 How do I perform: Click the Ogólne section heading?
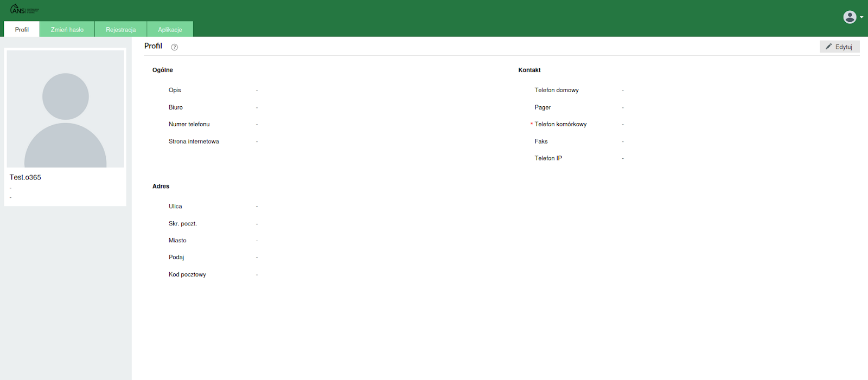(x=163, y=70)
